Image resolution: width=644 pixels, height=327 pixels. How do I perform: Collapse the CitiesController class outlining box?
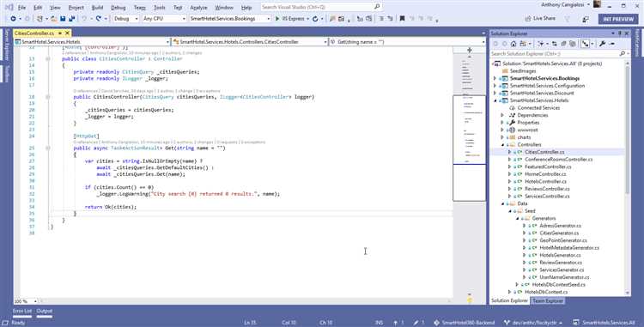pos(47,59)
